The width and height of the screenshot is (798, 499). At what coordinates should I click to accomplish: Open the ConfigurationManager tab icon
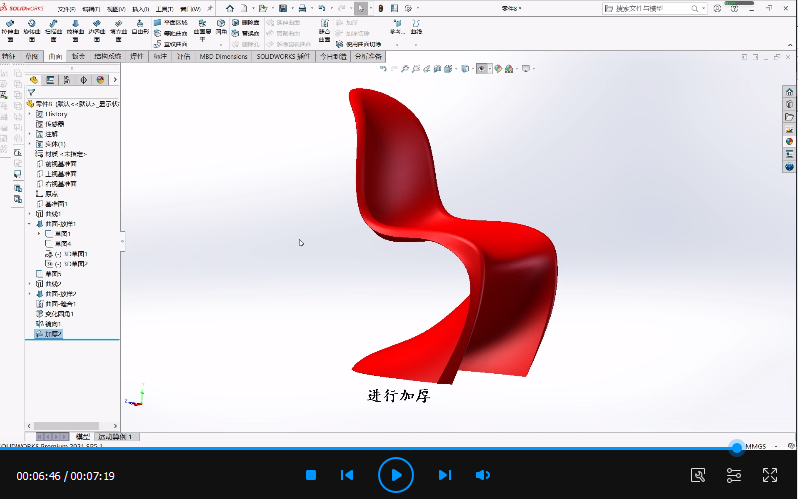point(67,80)
